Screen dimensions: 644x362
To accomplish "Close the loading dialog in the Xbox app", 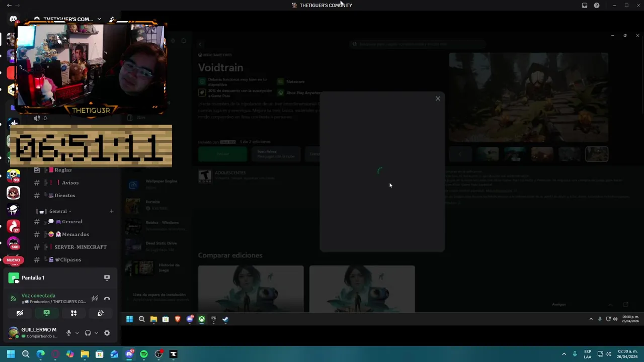I will [x=438, y=99].
